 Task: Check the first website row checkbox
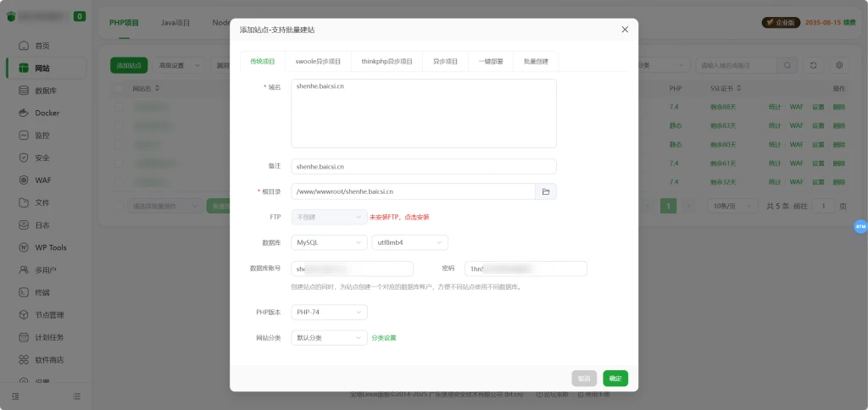pyautogui.click(x=119, y=108)
